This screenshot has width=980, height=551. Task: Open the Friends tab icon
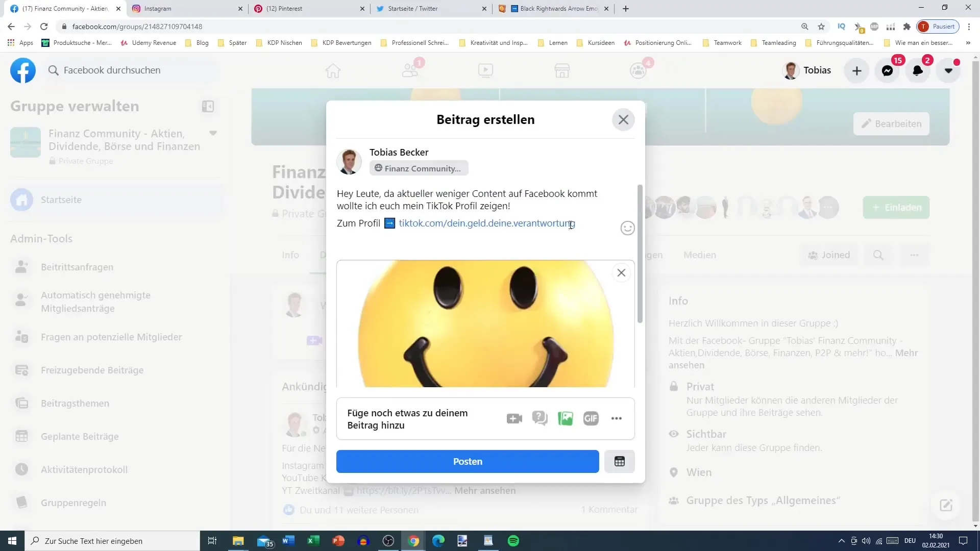(410, 70)
